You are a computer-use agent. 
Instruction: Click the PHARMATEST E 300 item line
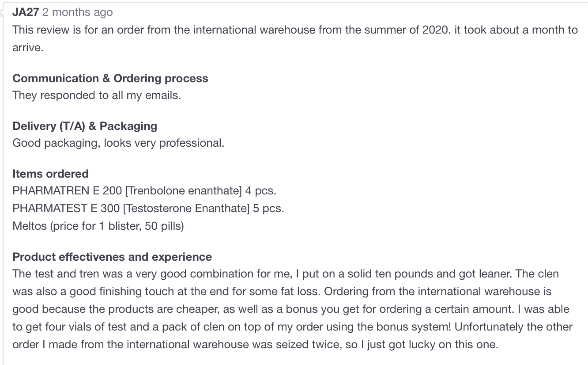pos(148,208)
